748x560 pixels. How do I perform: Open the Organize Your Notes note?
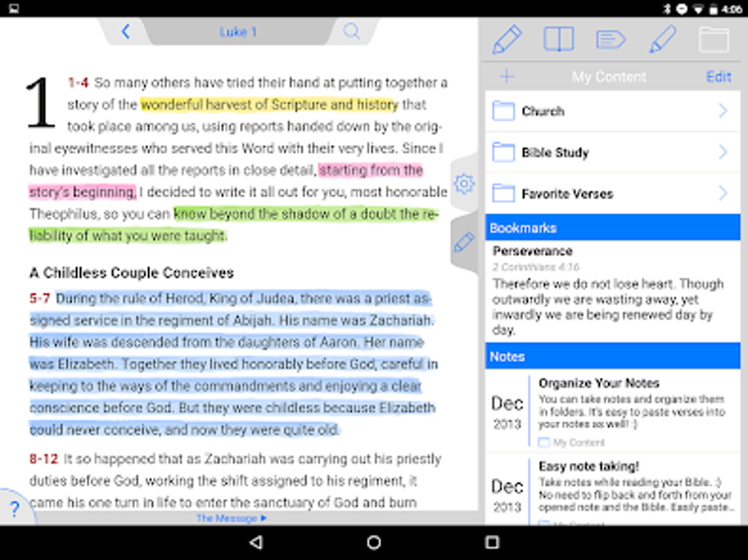(x=613, y=411)
